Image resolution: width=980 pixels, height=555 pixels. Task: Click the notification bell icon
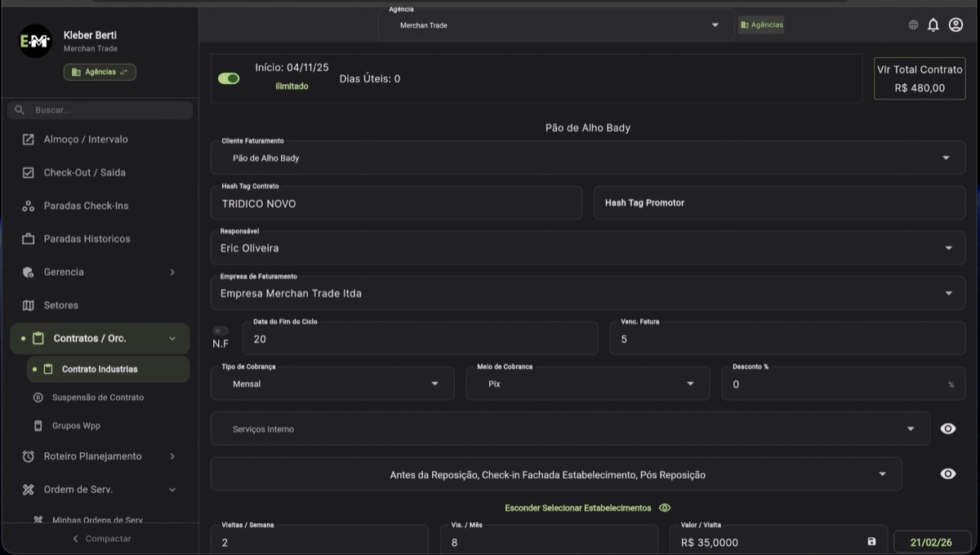click(x=933, y=25)
